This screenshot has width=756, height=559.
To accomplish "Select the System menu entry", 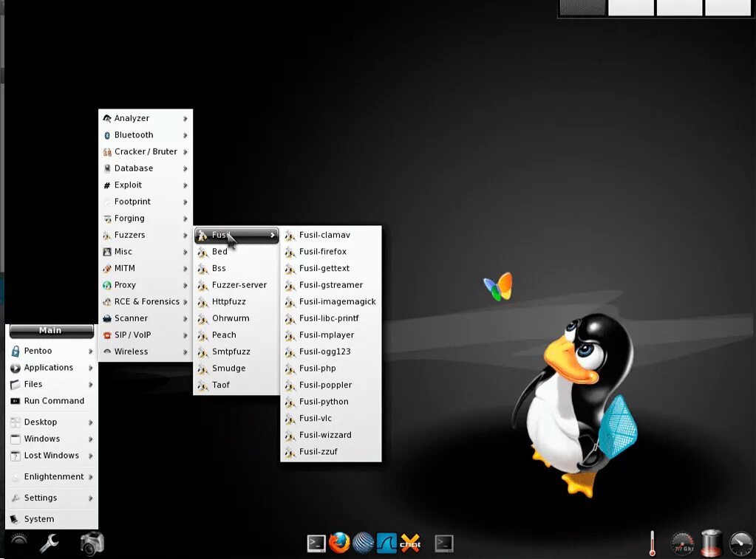I will coord(52,519).
